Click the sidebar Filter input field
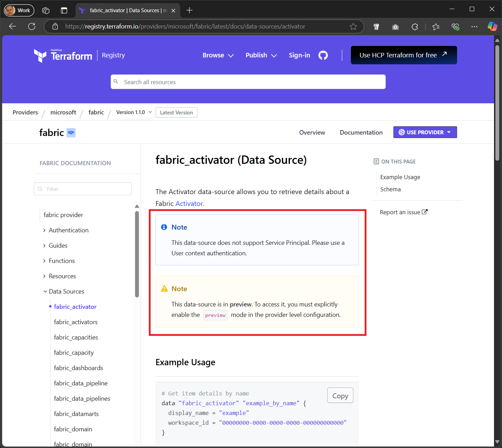This screenshot has height=448, width=502. pos(83,189)
